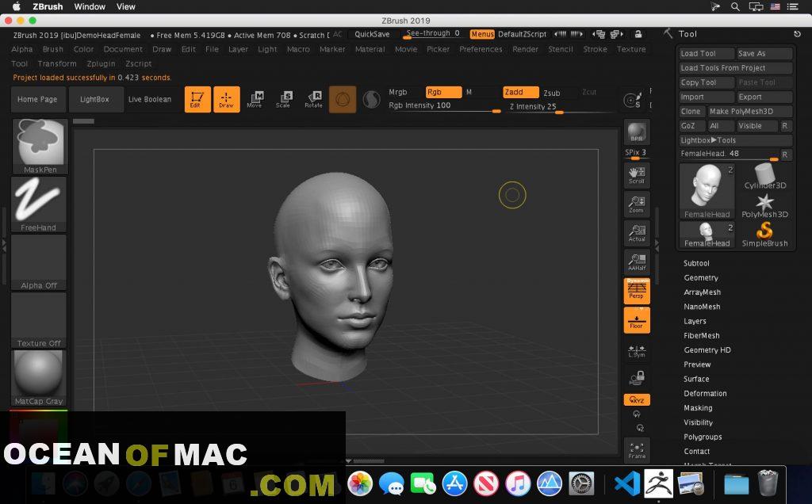Select the Rotate tool icon
The width and height of the screenshot is (812, 504).
pos(313,99)
